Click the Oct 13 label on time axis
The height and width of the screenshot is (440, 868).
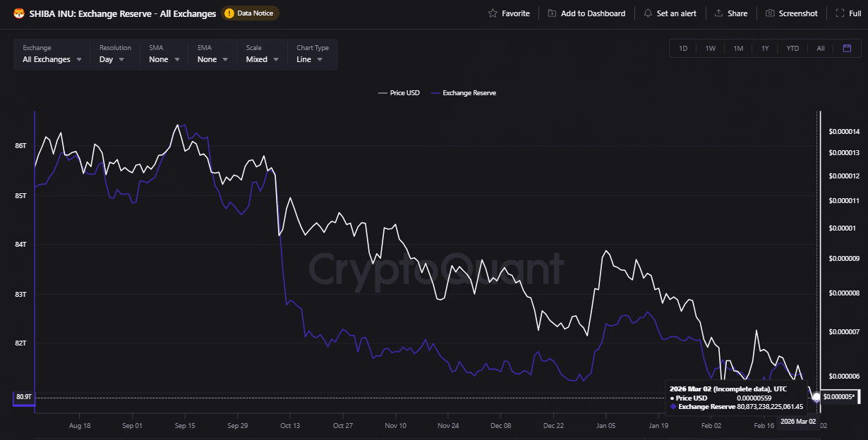point(290,426)
